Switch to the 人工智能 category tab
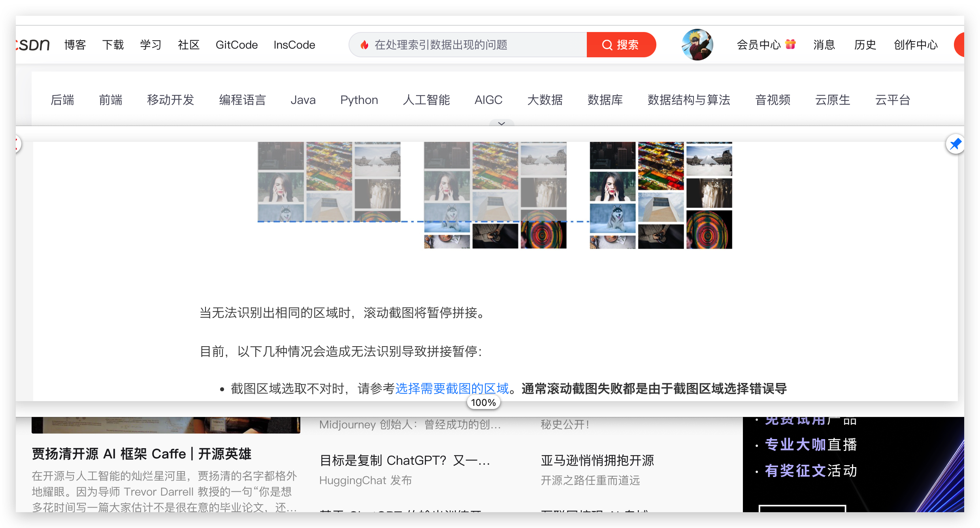 (426, 100)
